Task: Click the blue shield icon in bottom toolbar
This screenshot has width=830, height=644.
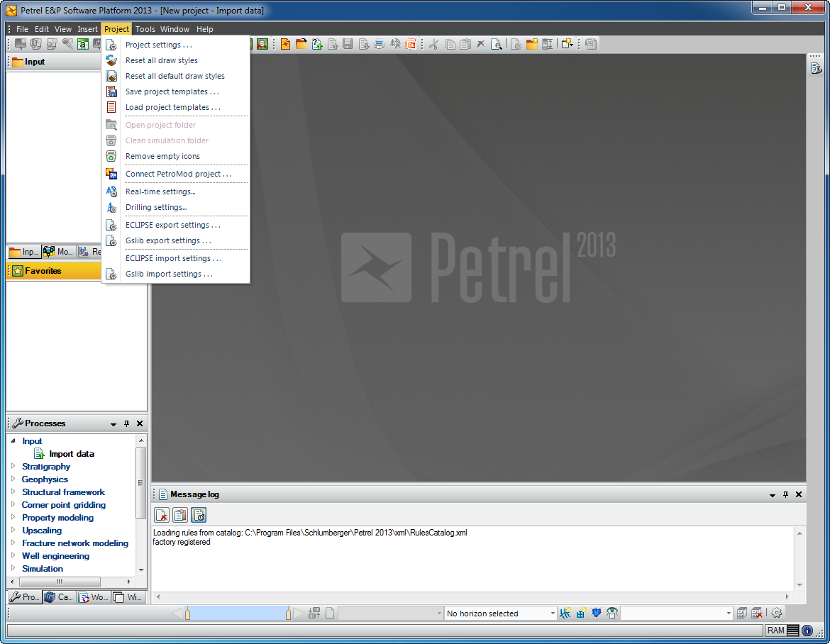Action: click(x=597, y=613)
